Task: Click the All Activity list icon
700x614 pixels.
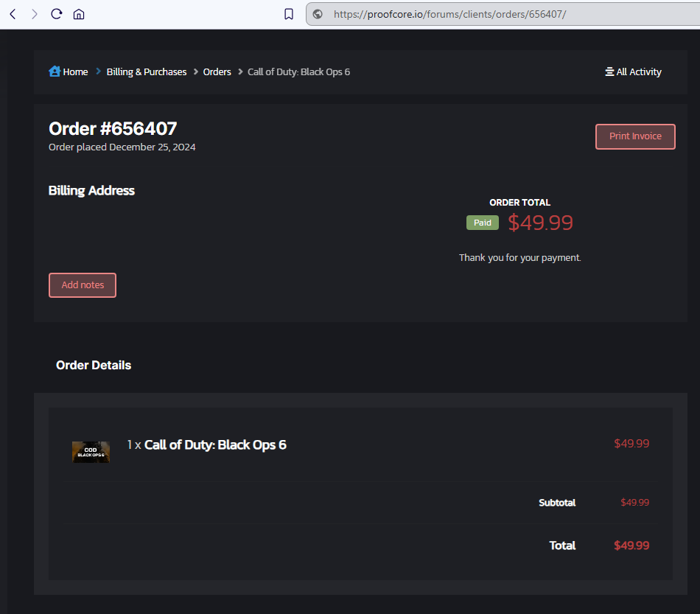Action: [609, 72]
